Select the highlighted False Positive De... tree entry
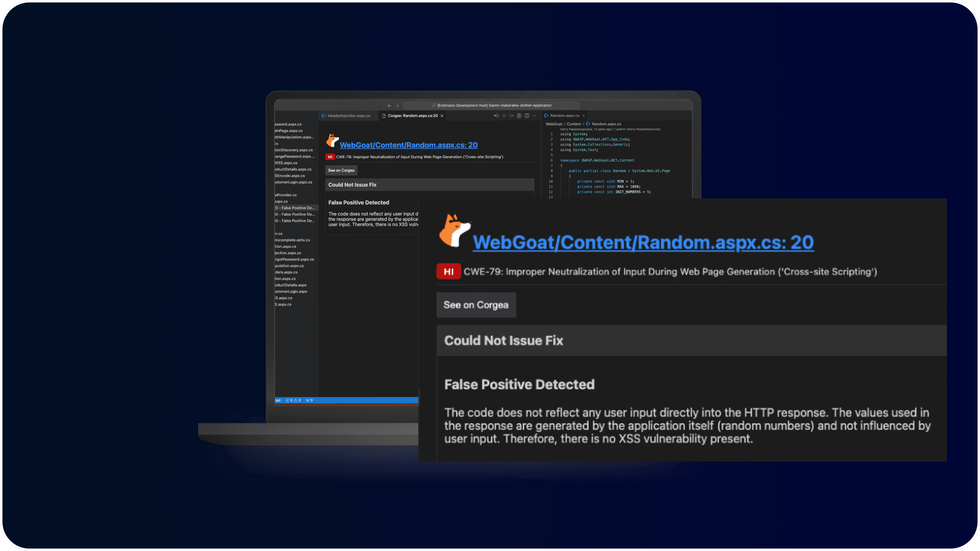980x551 pixels. click(x=296, y=208)
